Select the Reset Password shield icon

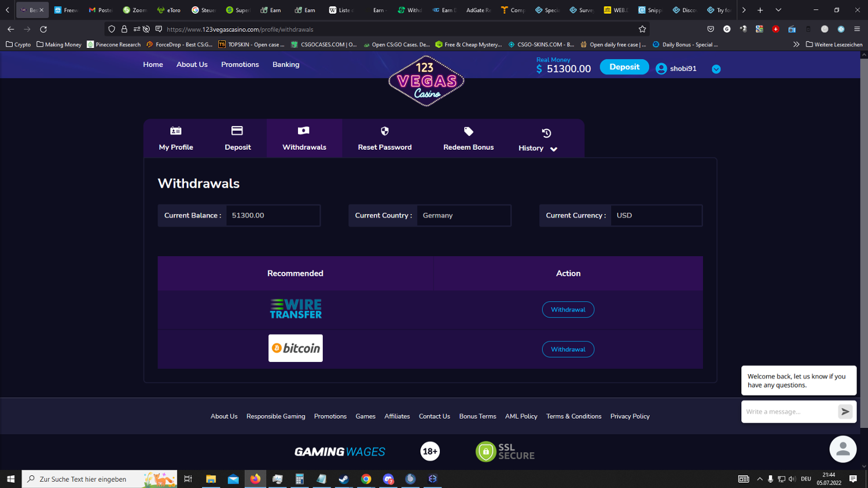pos(385,131)
